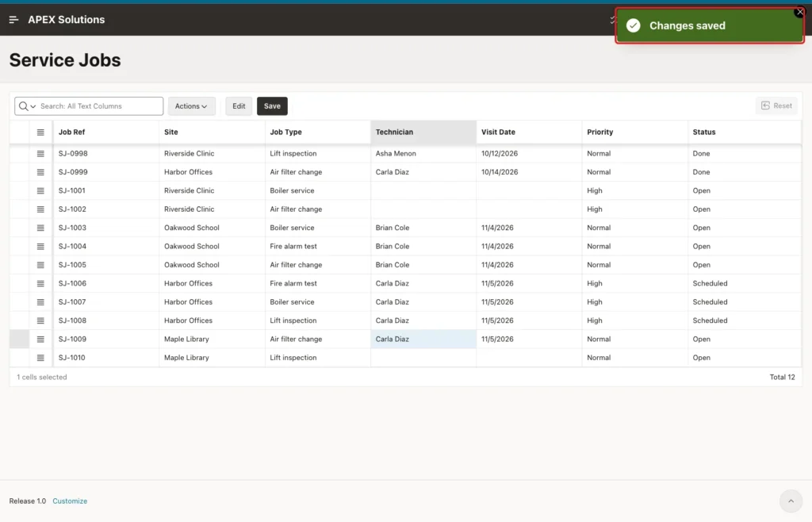Expand the Actions menu

click(191, 106)
